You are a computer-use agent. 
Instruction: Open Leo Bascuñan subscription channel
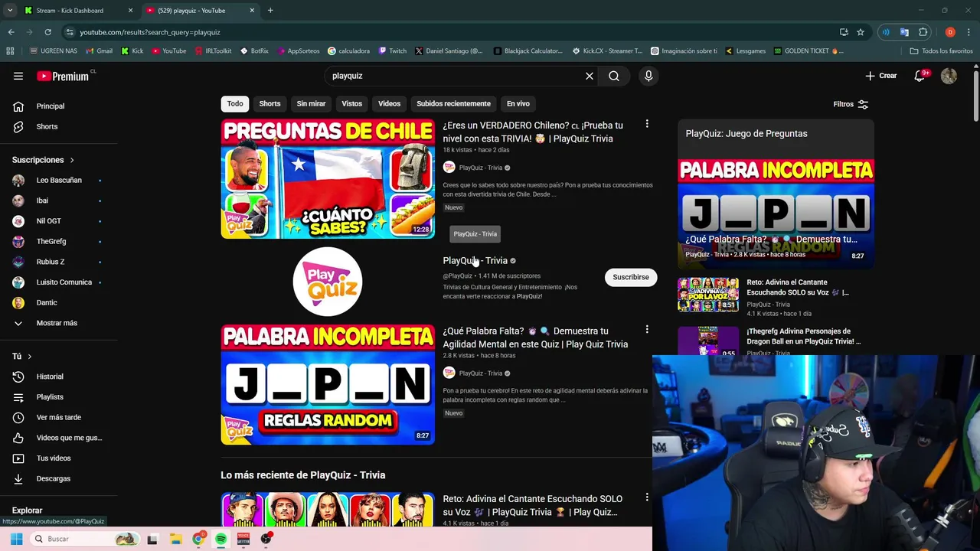click(59, 180)
